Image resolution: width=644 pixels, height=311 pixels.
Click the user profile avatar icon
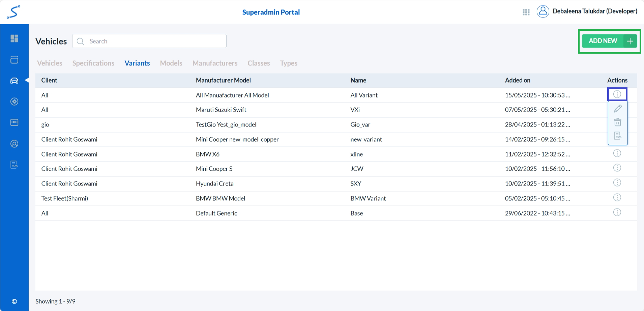click(x=543, y=11)
